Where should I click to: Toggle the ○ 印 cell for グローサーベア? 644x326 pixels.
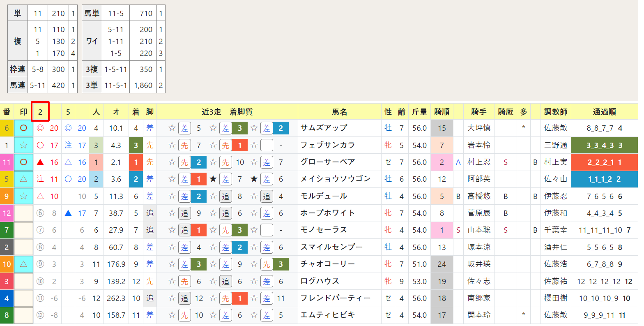(24, 162)
